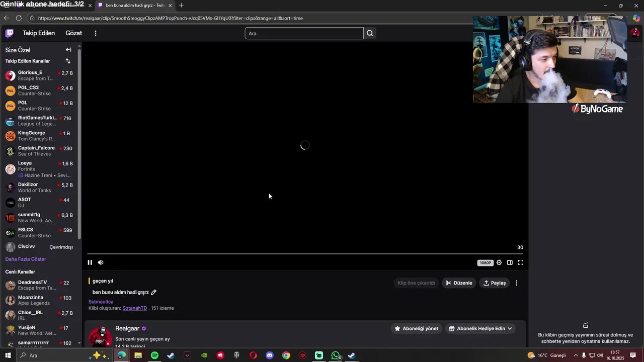Open the Abonelik Hediye Edin dropdown

coord(480,328)
